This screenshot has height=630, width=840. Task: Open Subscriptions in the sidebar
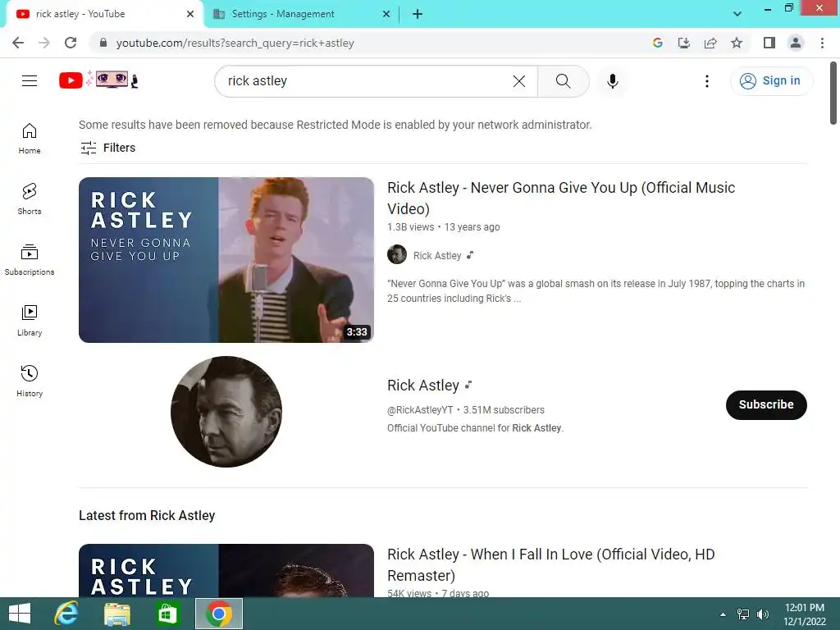tap(30, 260)
